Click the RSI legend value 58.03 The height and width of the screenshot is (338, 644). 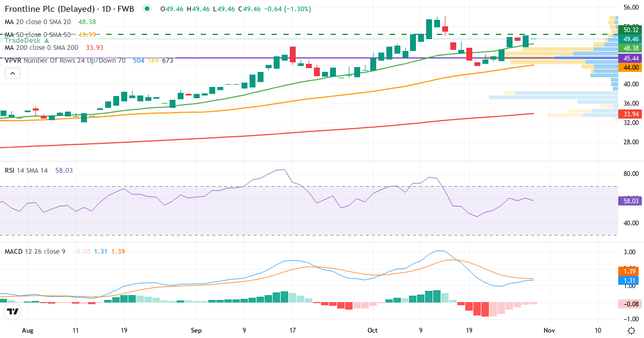(x=64, y=170)
